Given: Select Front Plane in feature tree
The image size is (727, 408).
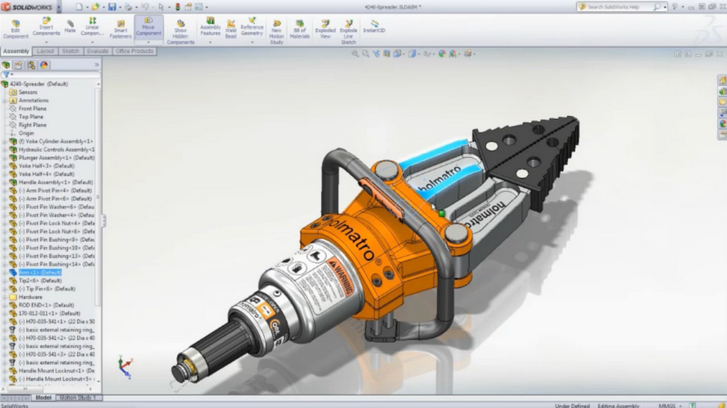Looking at the screenshot, I should 32,108.
